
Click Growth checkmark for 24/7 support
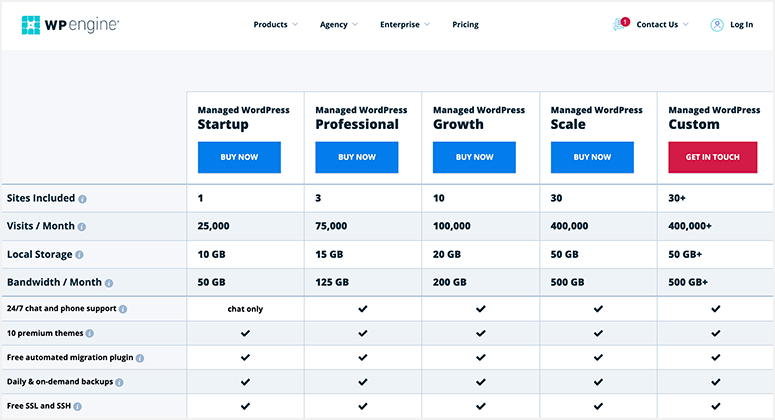[480, 308]
